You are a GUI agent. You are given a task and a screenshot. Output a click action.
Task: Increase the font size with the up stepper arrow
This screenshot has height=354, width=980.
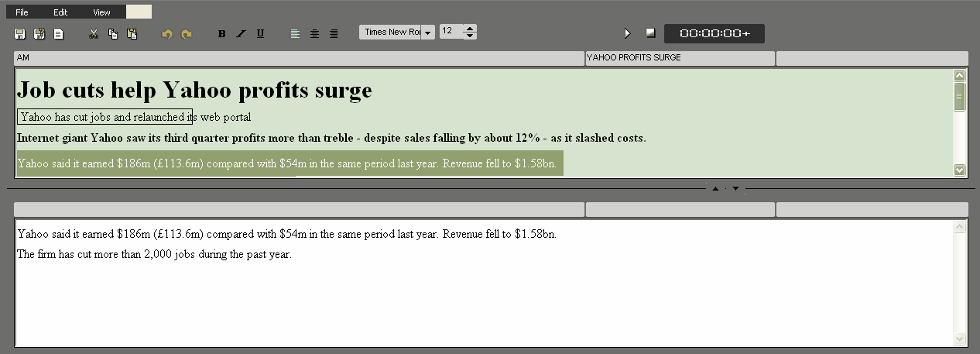tap(470, 29)
